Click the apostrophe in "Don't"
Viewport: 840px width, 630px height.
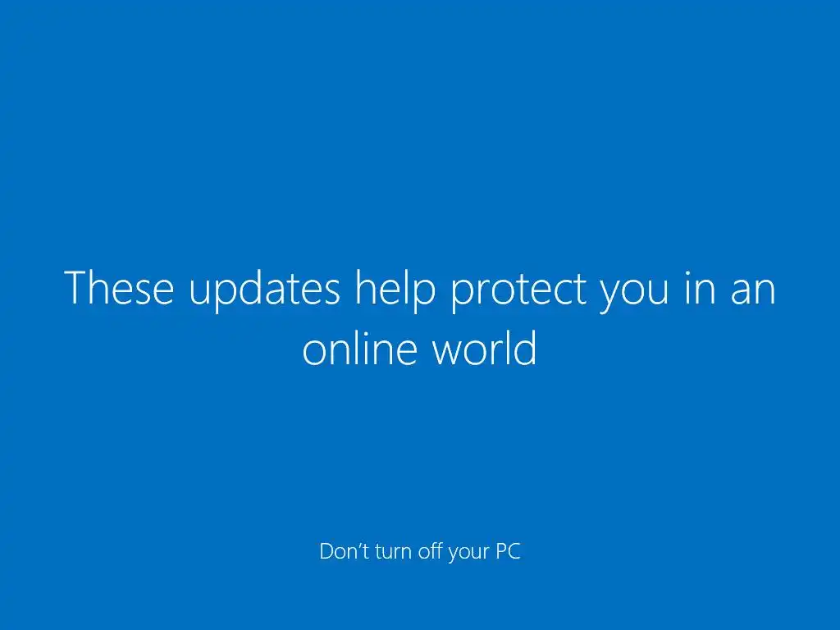pyautogui.click(x=360, y=545)
